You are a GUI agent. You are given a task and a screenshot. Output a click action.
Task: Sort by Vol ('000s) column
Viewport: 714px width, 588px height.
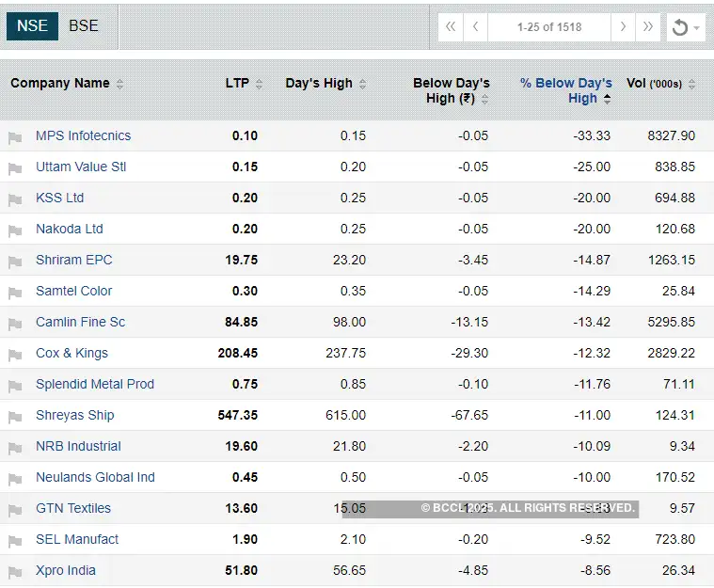point(691,84)
